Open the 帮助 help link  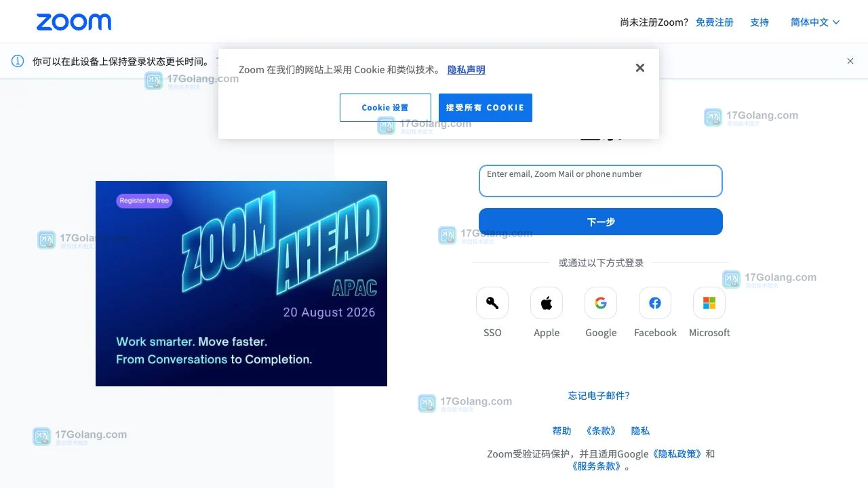[561, 431]
